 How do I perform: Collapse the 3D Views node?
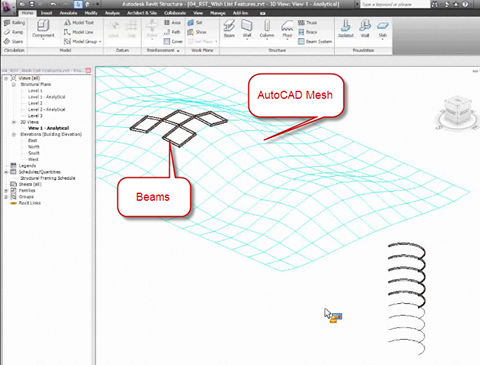point(14,122)
